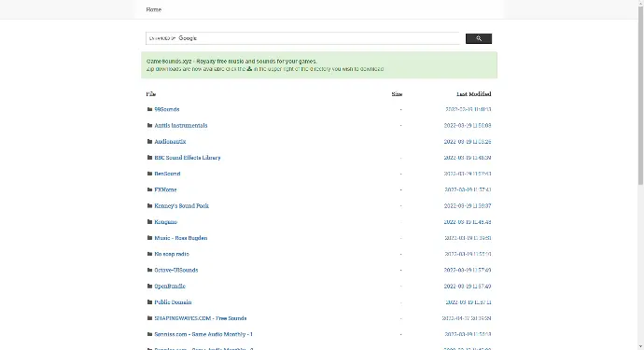Click the folder icon beside Kongano
The image size is (644, 350).
[149, 222]
